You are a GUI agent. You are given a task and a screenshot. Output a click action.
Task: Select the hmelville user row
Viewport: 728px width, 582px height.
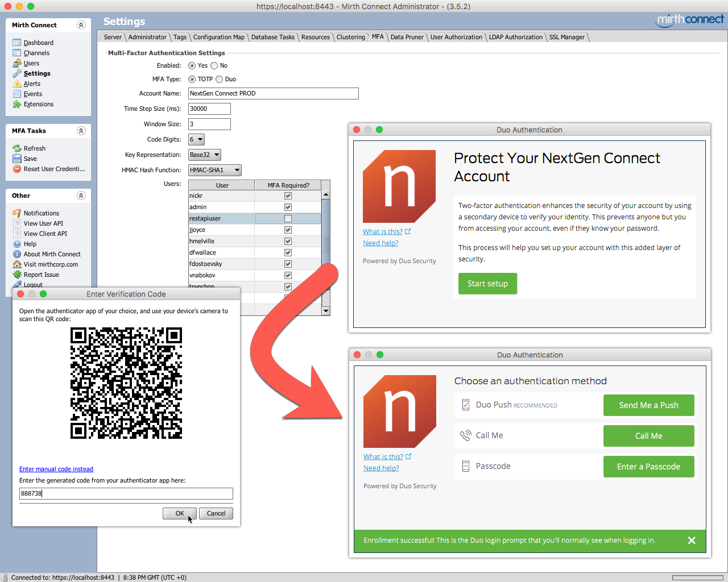click(x=255, y=241)
